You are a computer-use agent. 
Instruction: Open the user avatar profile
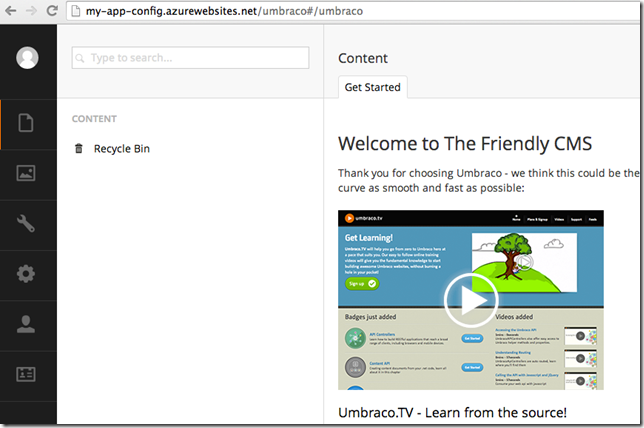[x=28, y=58]
